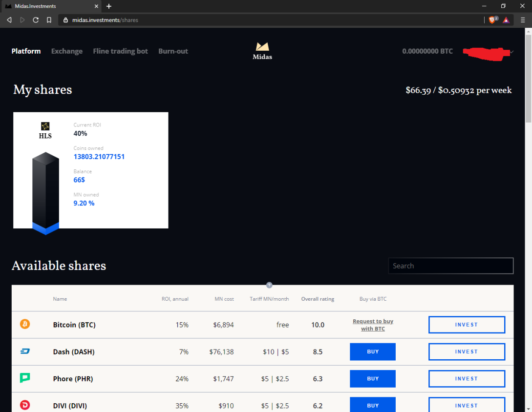Click the Bitcoin (BTC) row name

[x=74, y=325]
